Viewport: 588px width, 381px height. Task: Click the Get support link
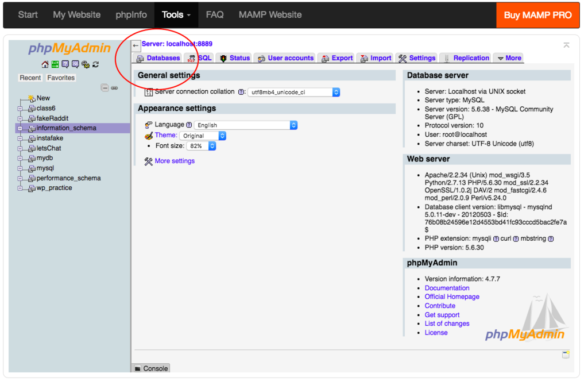[442, 315]
